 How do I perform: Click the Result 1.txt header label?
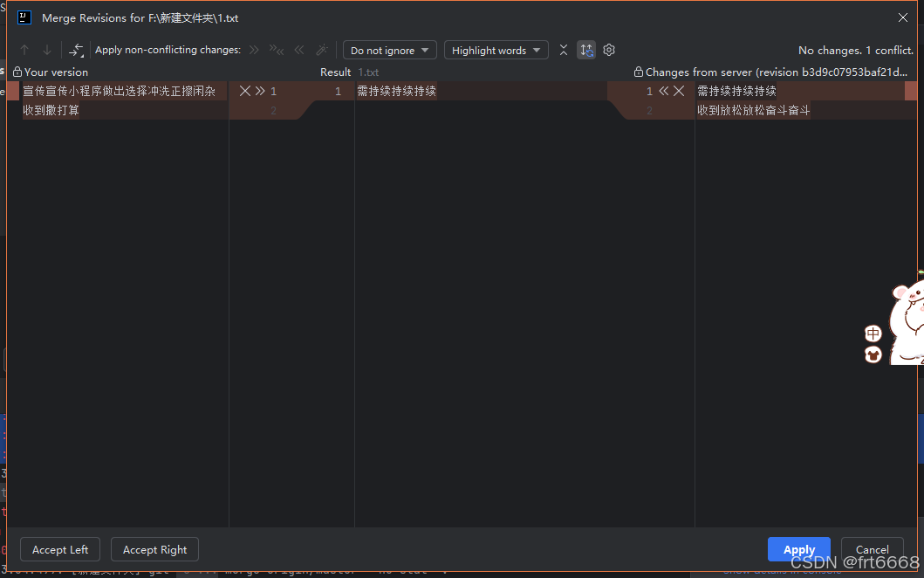point(350,72)
